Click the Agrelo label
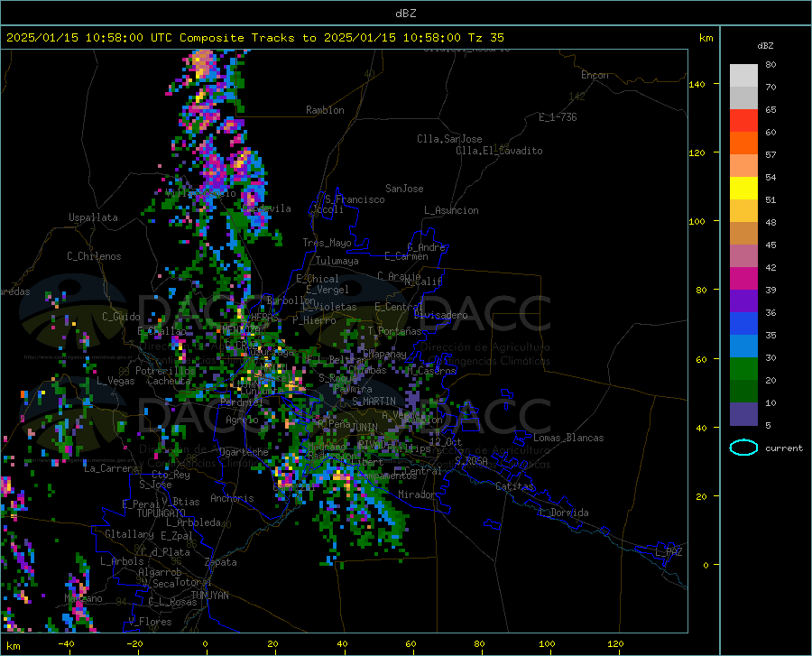The height and width of the screenshot is (656, 812). 242,420
